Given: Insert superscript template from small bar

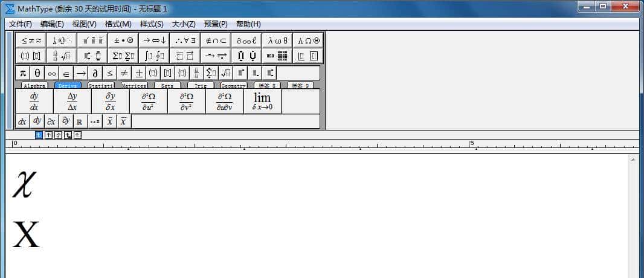Looking at the screenshot, I should 240,73.
